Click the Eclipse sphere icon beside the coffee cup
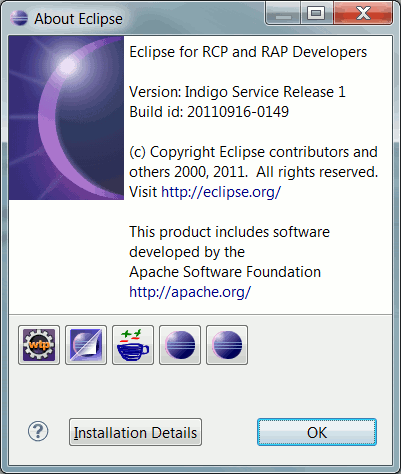 pyautogui.click(x=180, y=345)
